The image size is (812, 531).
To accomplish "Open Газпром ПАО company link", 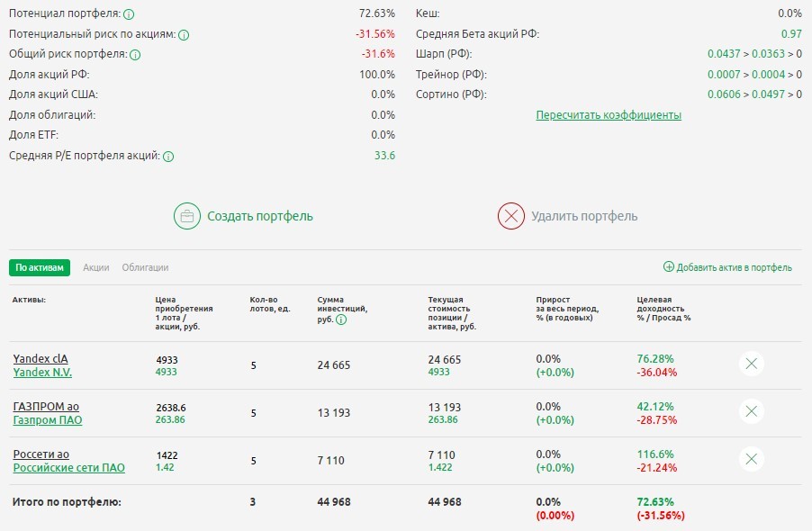I will point(47,419).
